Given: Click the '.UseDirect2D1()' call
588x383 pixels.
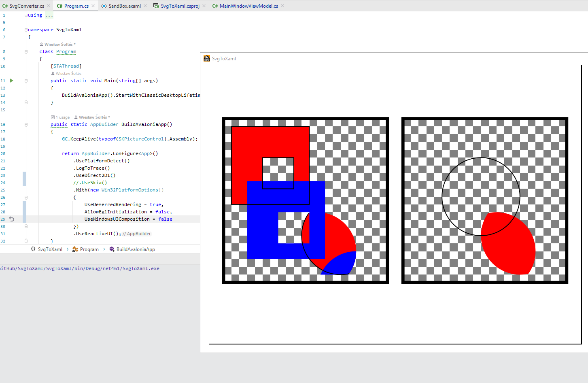Looking at the screenshot, I should (95, 175).
